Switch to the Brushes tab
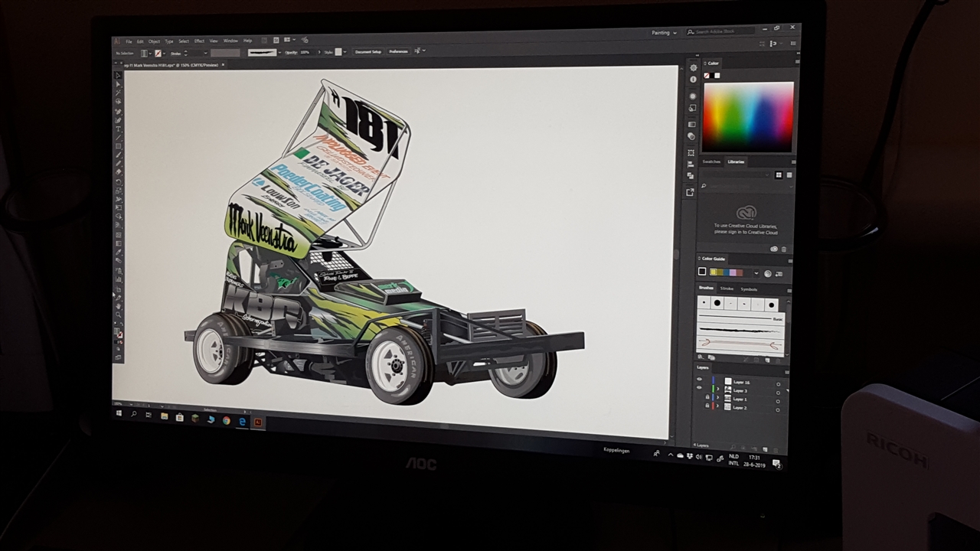The image size is (980, 551). click(x=706, y=288)
